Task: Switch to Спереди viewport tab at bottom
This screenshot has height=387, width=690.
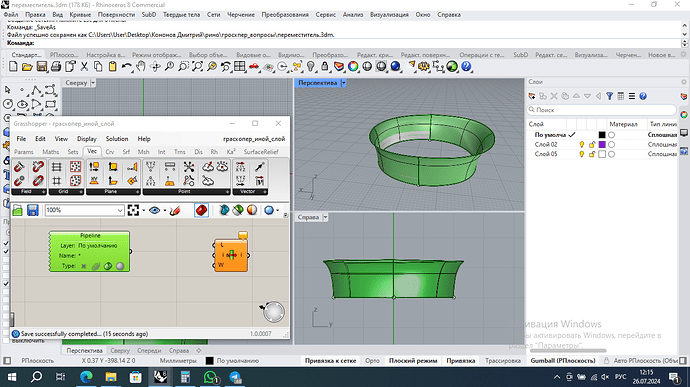Action: pyautogui.click(x=149, y=351)
